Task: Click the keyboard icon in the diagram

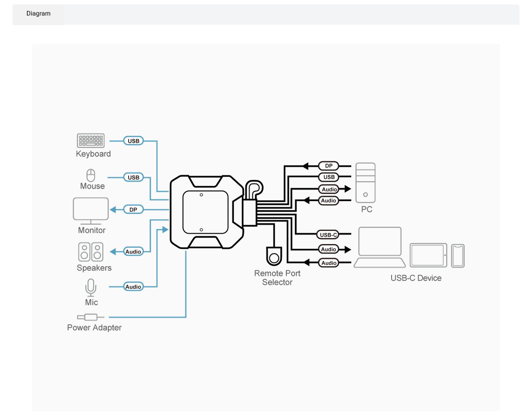Action: click(x=91, y=141)
